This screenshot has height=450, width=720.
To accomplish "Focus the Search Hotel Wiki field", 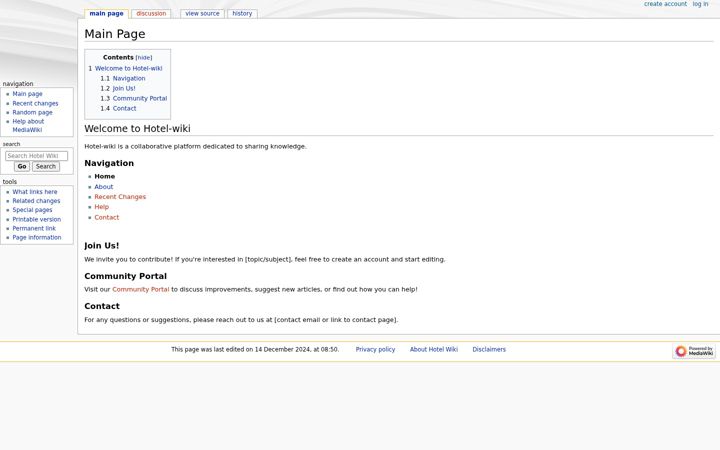I will point(36,156).
